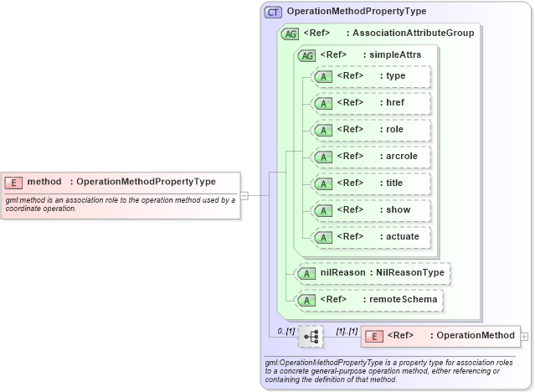Click the A icon of the href attribute

click(x=323, y=104)
